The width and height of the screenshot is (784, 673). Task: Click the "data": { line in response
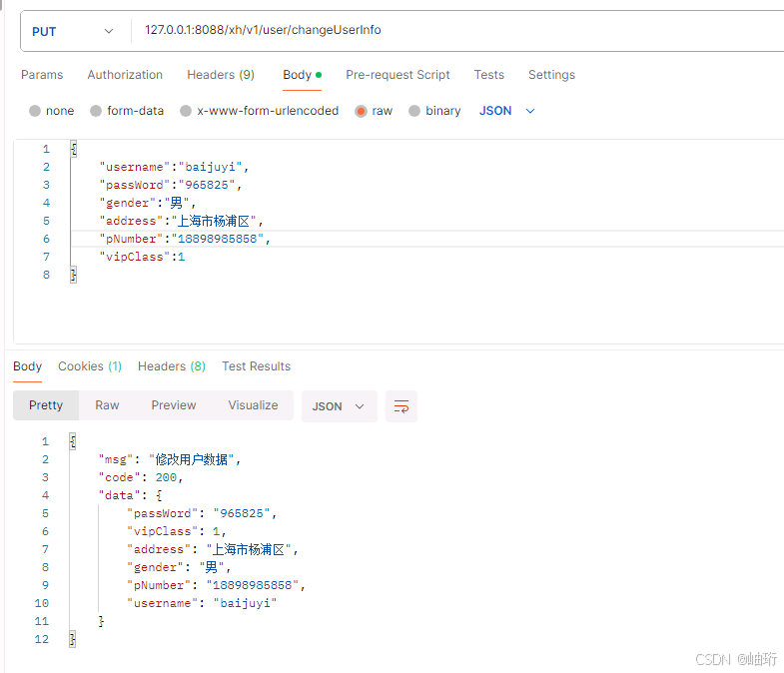(130, 495)
